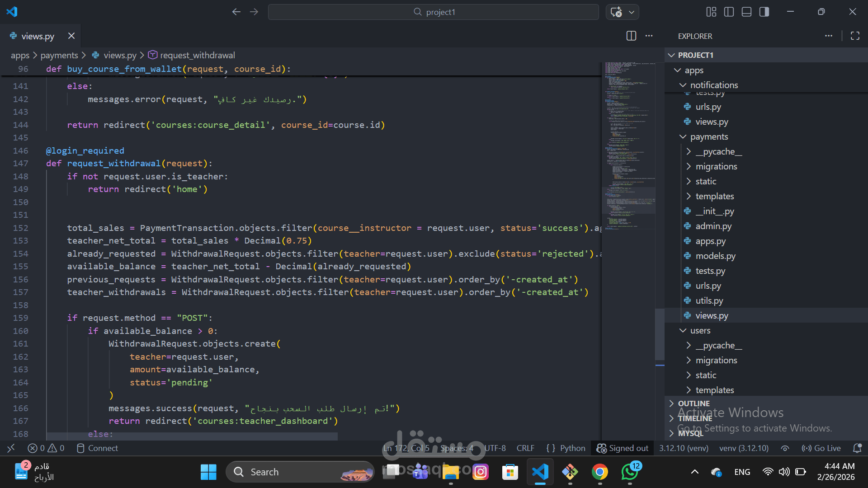This screenshot has height=488, width=868.
Task: Toggle primary side bar layout icon
Action: click(x=729, y=12)
